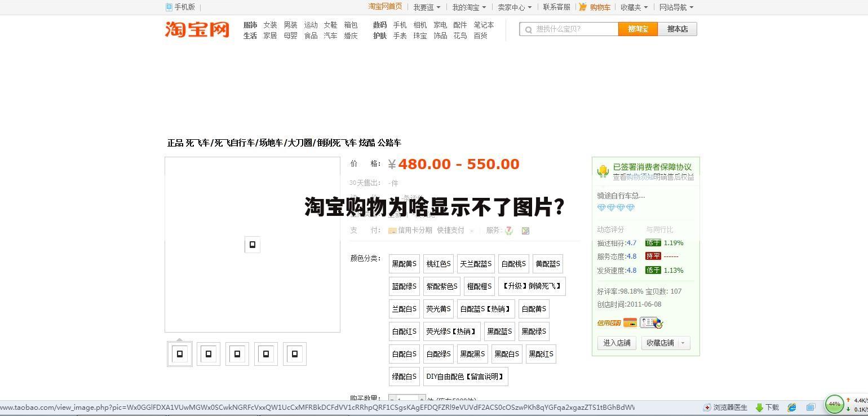Click the Internet Explorer icon in status bar
Viewport: 868px width, 416px height.
791,407
